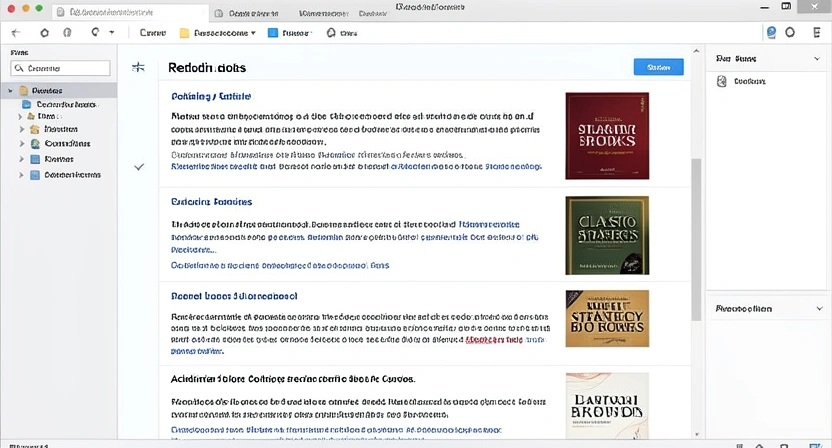Viewport: 832px width, 448px height.
Task: Open the blue title link beside the tan book cover
Action: pyautogui.click(x=234, y=296)
